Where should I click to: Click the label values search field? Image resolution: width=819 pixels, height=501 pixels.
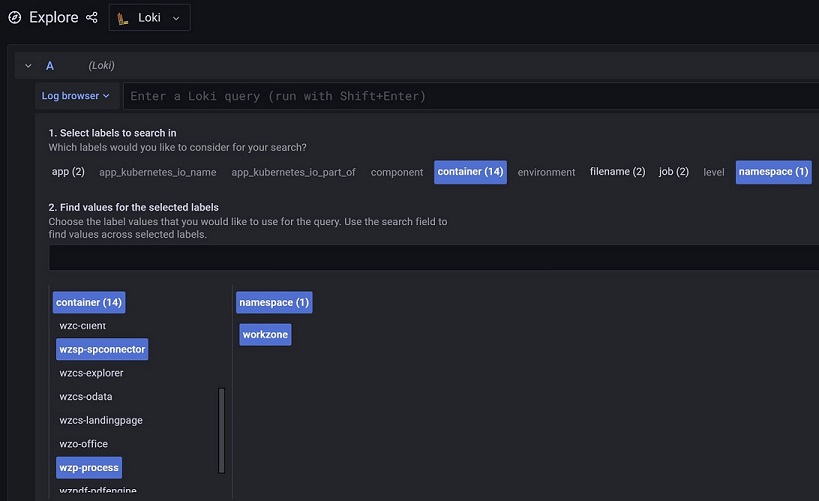click(x=430, y=257)
